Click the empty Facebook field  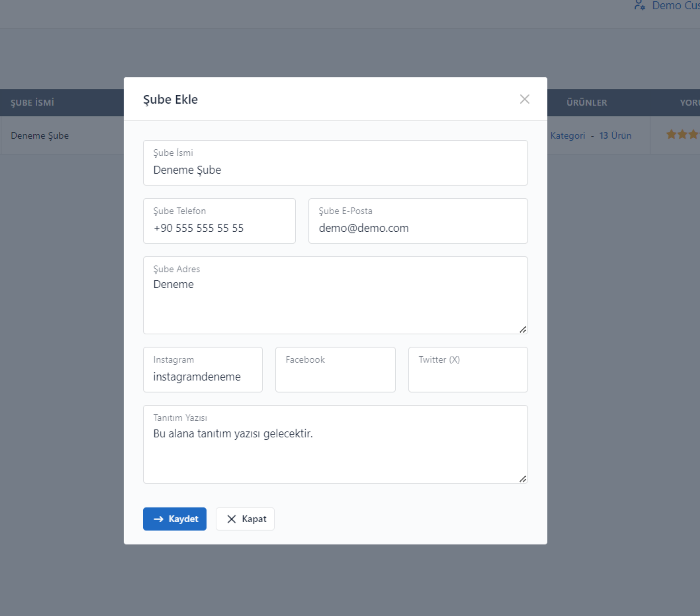335,370
